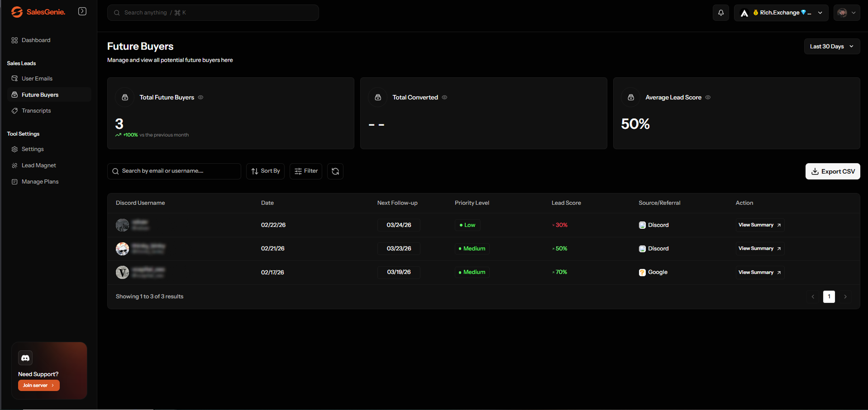Select the User Emails sidebar icon
This screenshot has width=868, height=410.
(14, 78)
